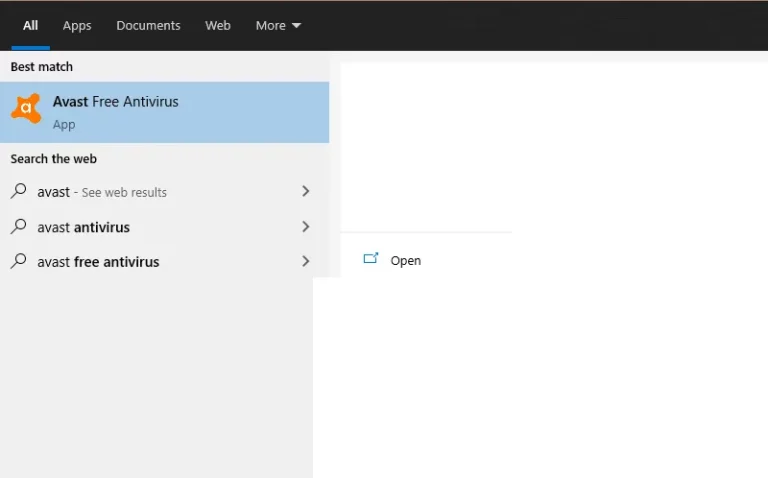Select the All tab
Viewport: 768px width, 478px height.
coord(30,25)
